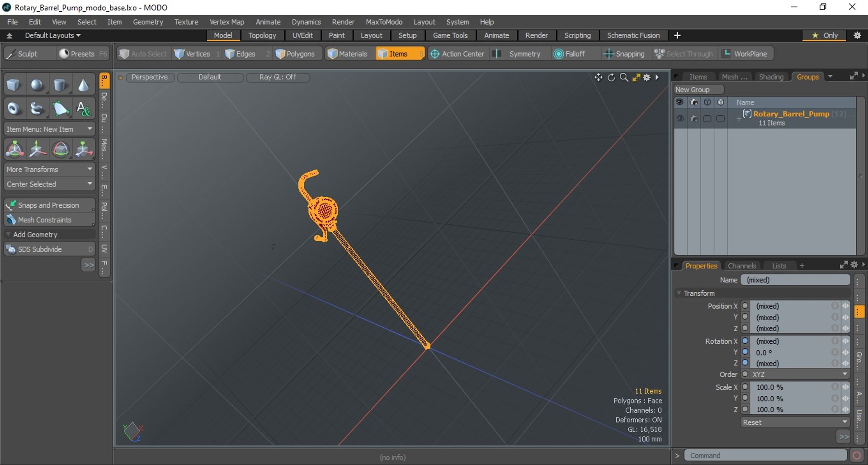Open the Vertex Map menu

pyautogui.click(x=227, y=22)
